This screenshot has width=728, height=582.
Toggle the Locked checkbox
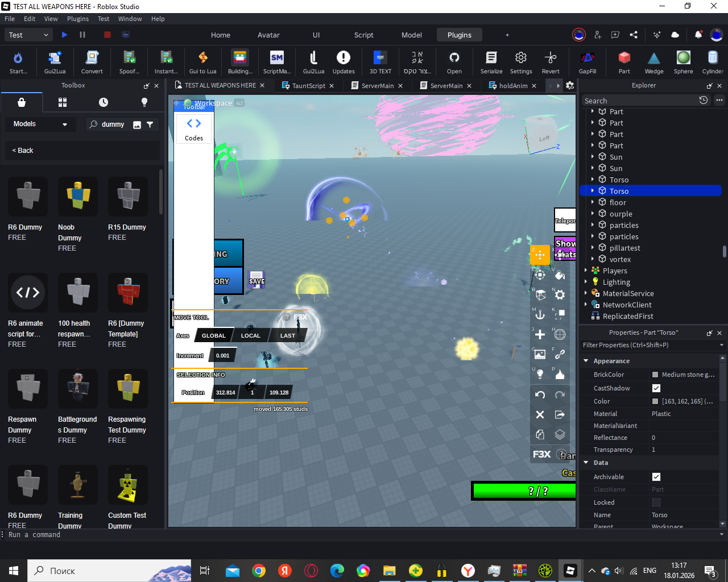coord(656,502)
